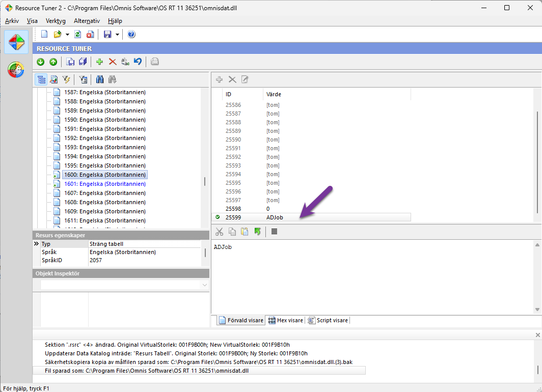This screenshot has height=392, width=542.
Task: Click the green revert arrow icon in editor toolbar
Action: 257,232
